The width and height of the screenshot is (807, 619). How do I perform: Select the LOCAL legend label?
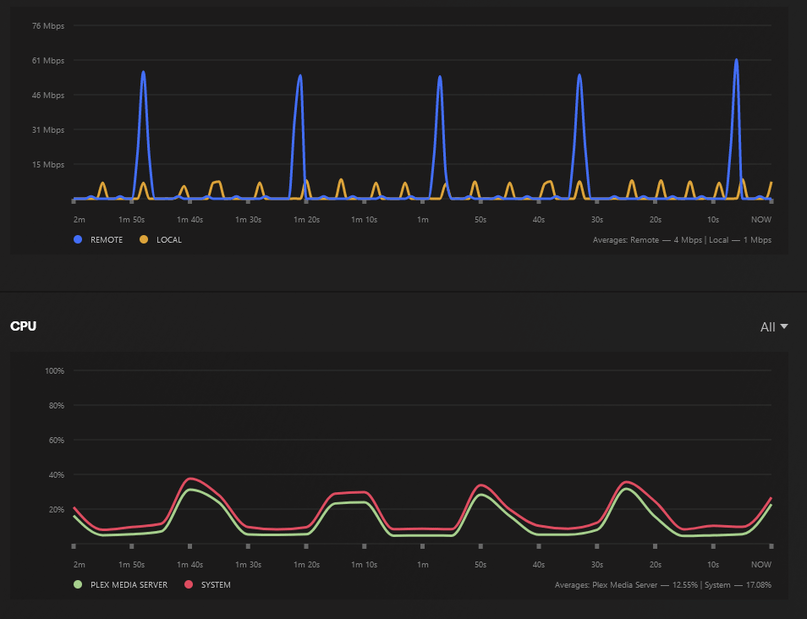tap(169, 240)
